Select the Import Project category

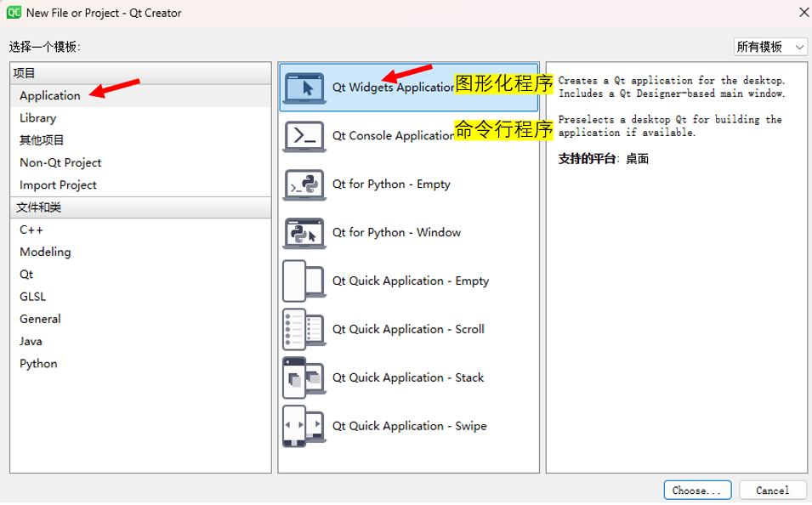(140, 184)
